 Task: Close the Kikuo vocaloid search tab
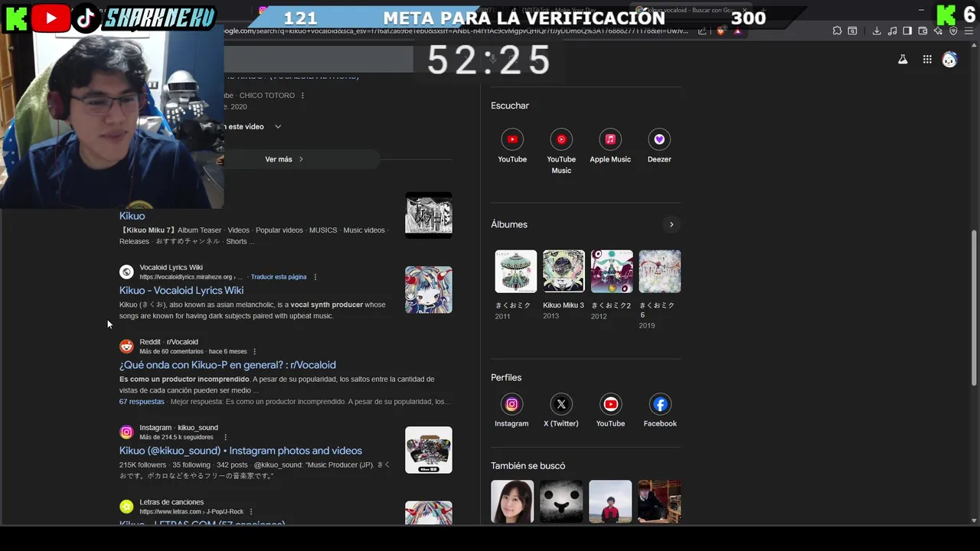743,11
